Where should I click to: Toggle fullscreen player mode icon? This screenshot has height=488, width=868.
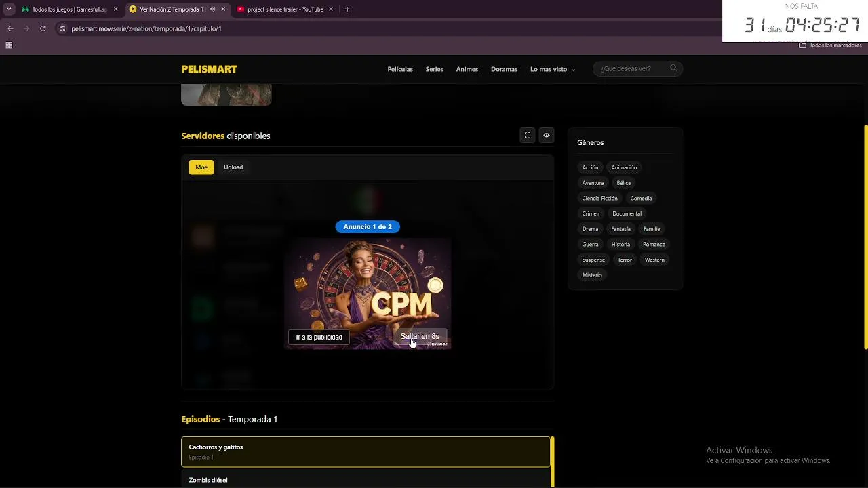[x=528, y=136]
